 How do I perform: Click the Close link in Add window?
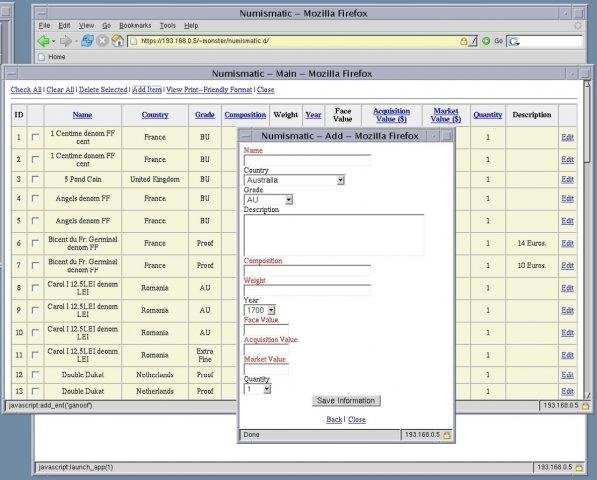(357, 419)
